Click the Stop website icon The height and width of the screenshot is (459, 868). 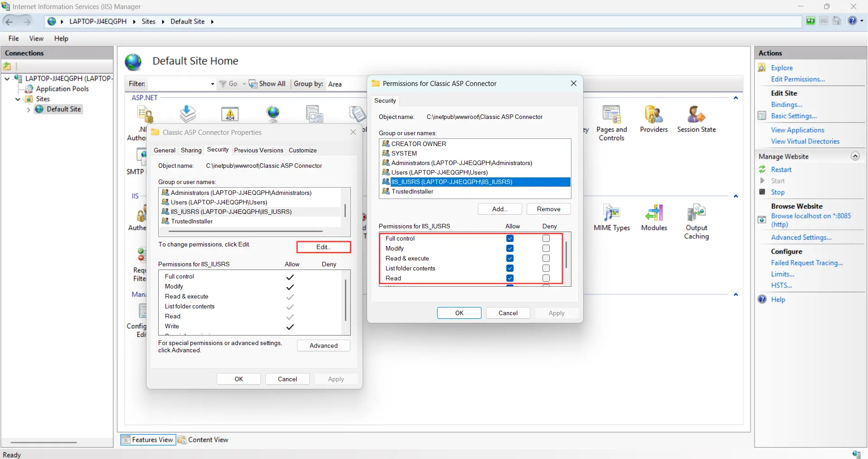pyautogui.click(x=762, y=192)
